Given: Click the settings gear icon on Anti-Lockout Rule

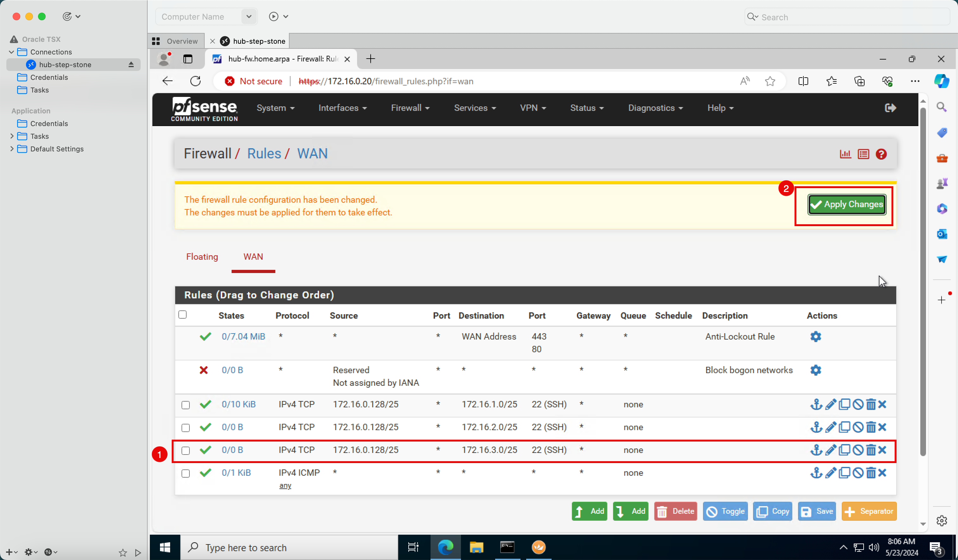Looking at the screenshot, I should point(815,337).
